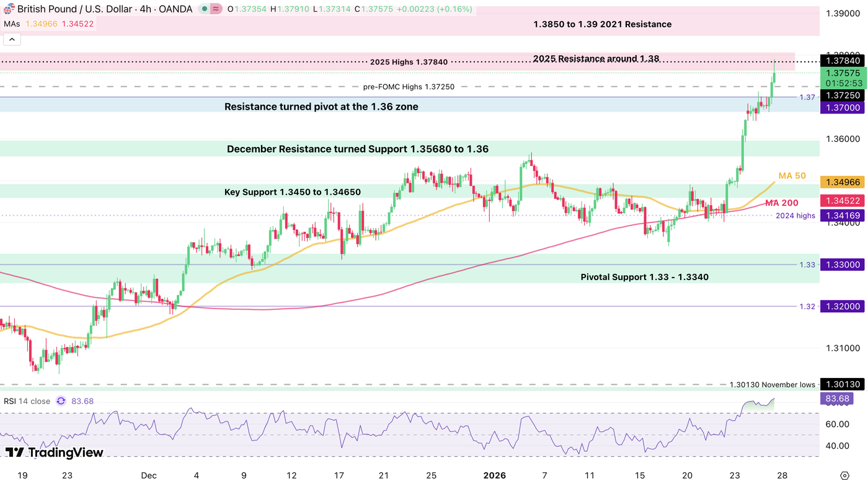Click the British Pound flag pair icon

coord(9,9)
